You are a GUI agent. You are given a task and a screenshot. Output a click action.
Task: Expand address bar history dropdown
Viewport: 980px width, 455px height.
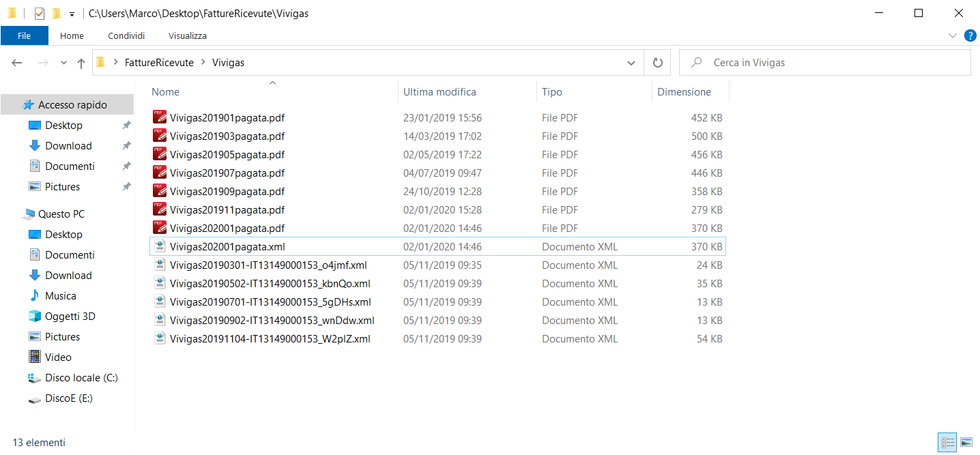[631, 63]
